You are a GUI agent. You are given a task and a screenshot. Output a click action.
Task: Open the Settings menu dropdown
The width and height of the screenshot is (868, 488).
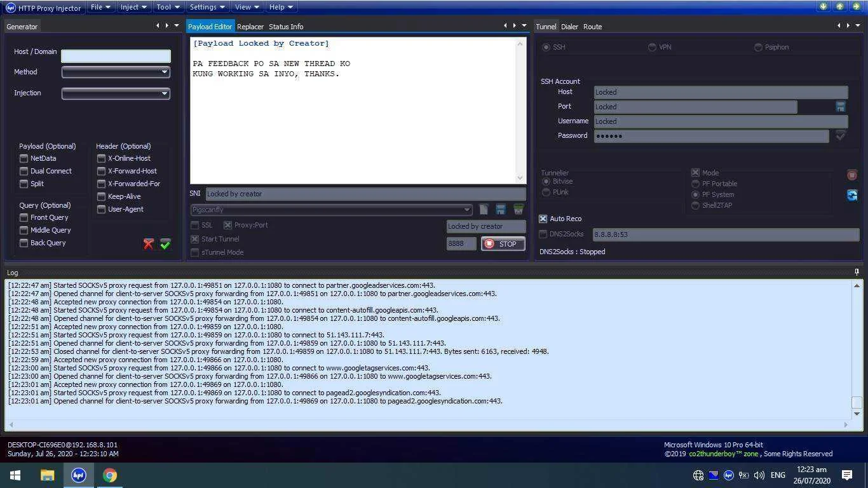(x=208, y=7)
